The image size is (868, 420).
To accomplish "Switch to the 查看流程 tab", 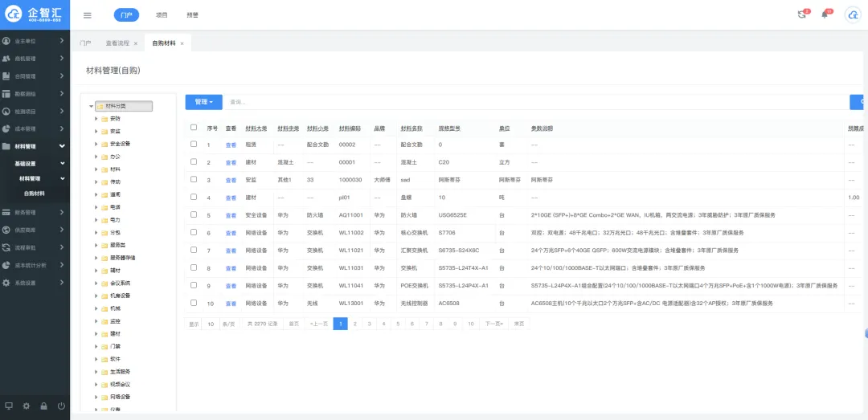I will (117, 43).
